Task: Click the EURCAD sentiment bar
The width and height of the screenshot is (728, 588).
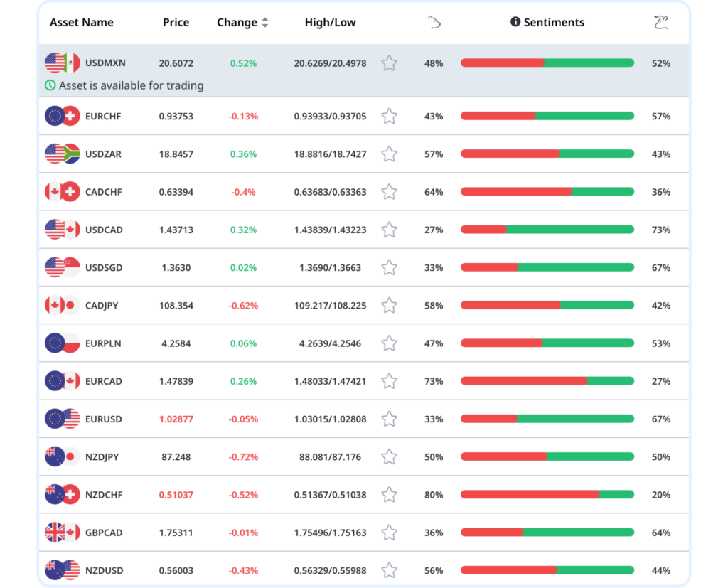Action: pyautogui.click(x=547, y=381)
